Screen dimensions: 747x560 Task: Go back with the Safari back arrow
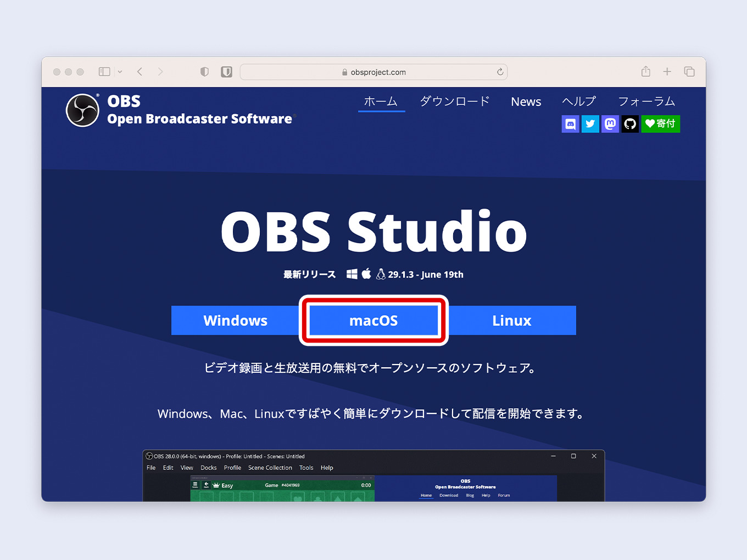pos(140,71)
